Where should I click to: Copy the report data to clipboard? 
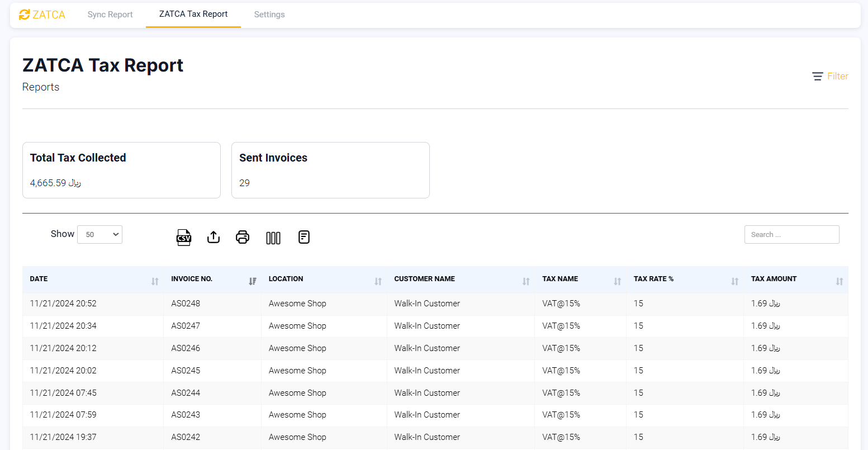pyautogui.click(x=303, y=237)
